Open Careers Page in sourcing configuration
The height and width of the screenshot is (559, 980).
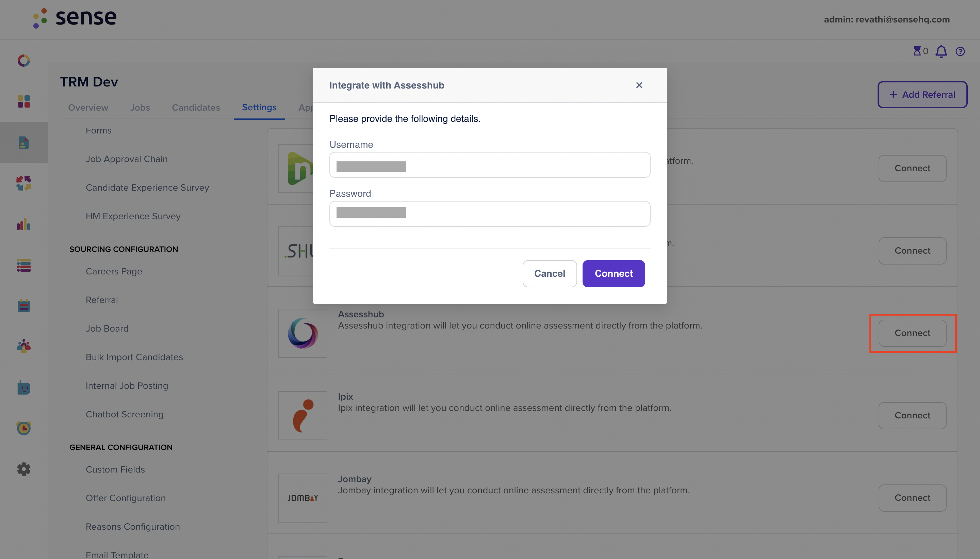pyautogui.click(x=114, y=271)
